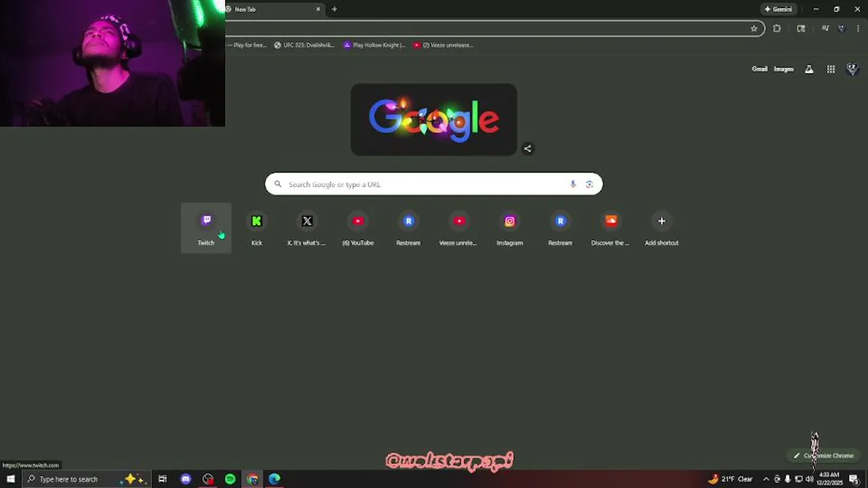This screenshot has height=488, width=868.
Task: Open the Twitch shortcut tile
Action: (x=206, y=228)
